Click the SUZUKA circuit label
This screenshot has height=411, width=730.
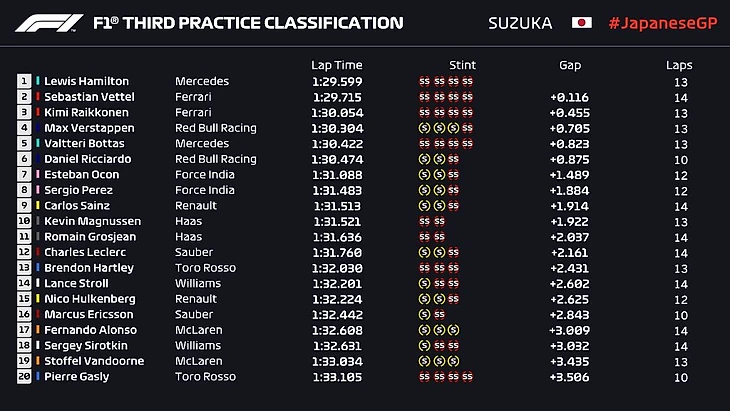(519, 23)
